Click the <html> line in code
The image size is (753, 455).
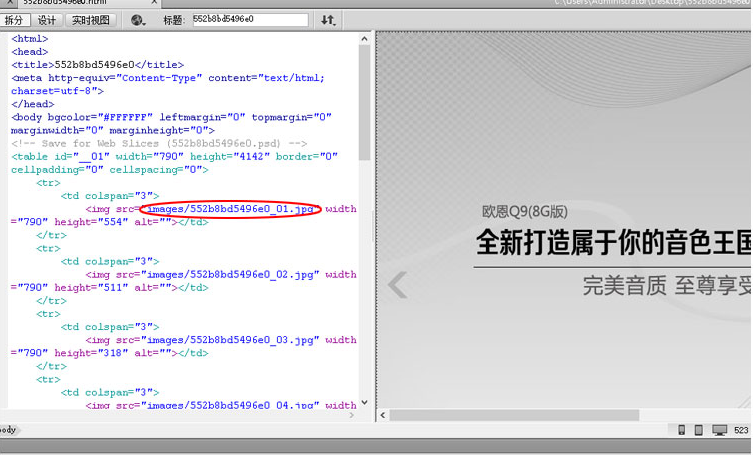(x=30, y=39)
